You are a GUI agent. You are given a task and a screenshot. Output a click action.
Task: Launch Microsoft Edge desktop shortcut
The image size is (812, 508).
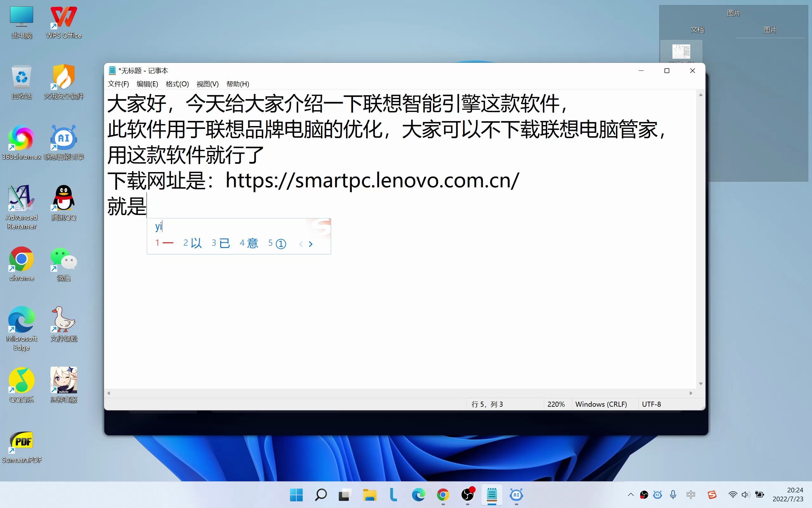click(x=22, y=329)
